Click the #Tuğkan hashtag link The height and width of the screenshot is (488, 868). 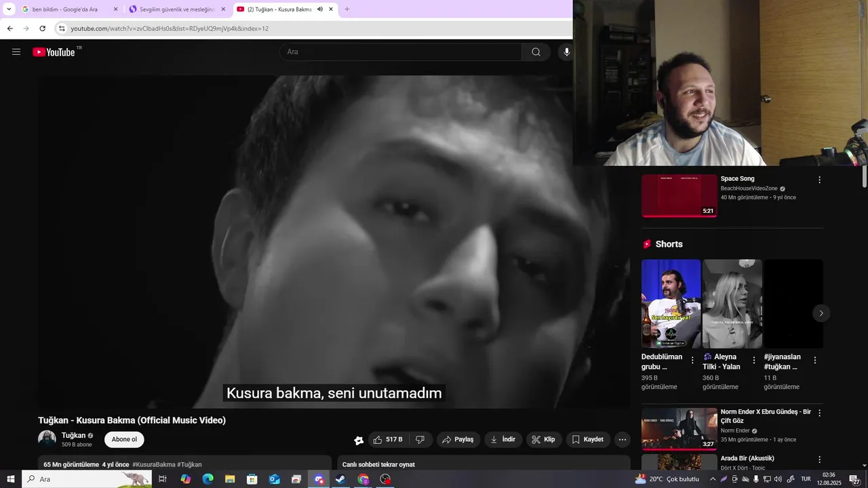pos(190,465)
